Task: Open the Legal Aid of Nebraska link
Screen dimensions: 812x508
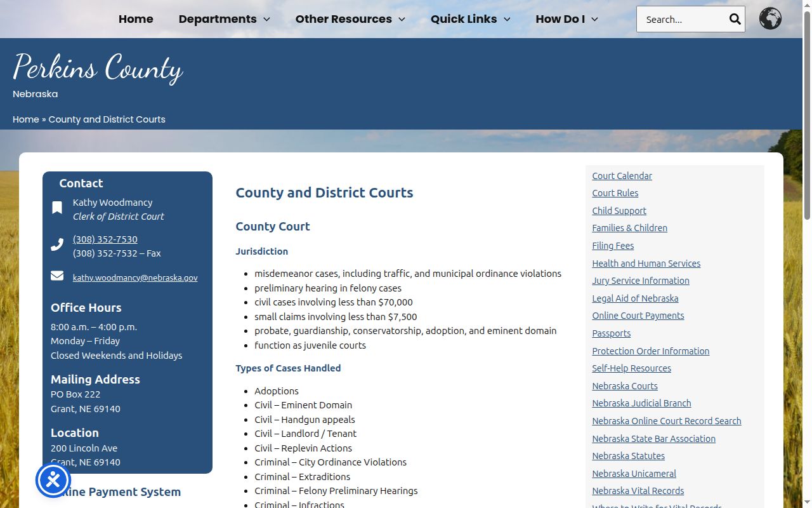Action: (x=635, y=298)
